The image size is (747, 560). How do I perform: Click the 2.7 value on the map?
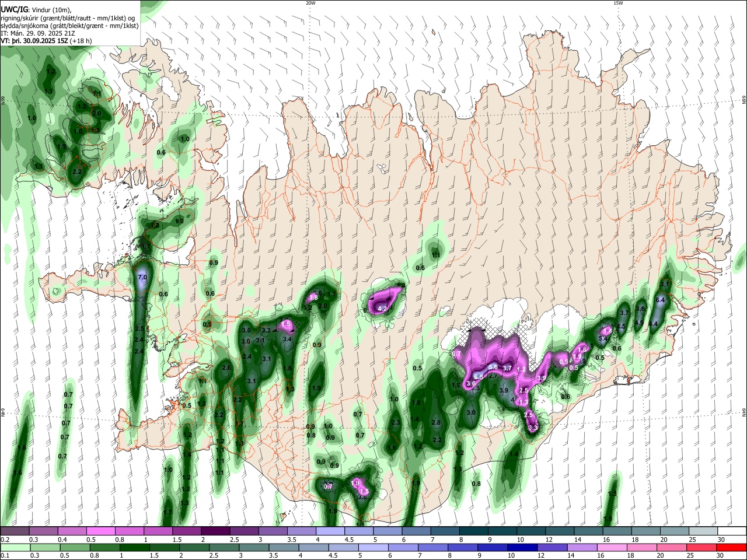click(x=493, y=376)
